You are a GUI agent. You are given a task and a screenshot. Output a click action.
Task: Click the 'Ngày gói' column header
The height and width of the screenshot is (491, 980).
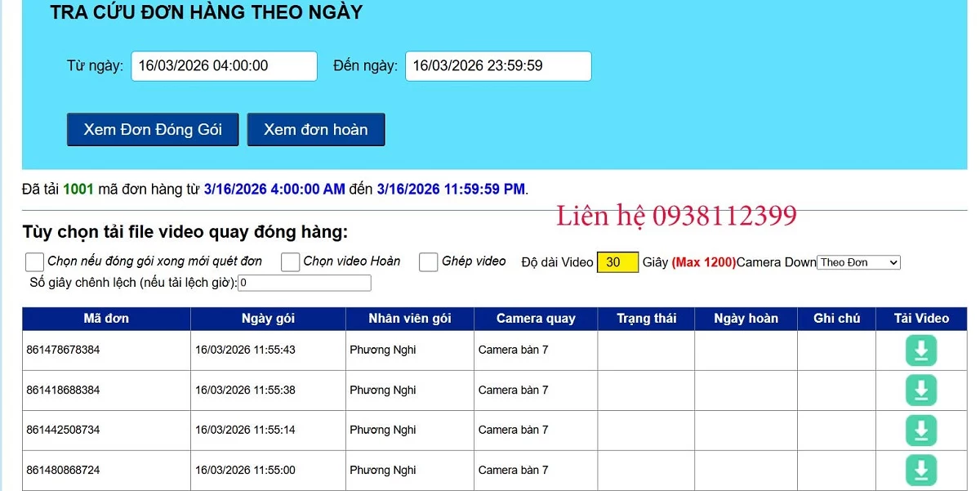267,319
